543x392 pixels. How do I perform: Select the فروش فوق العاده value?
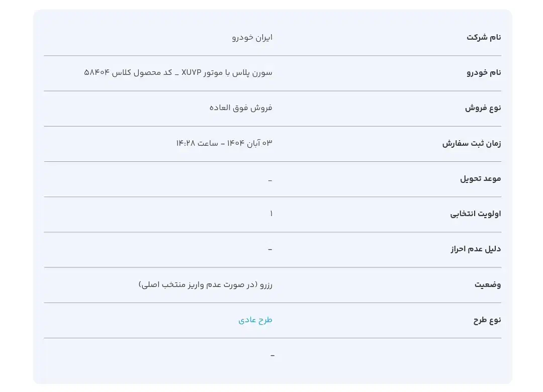tap(240, 108)
